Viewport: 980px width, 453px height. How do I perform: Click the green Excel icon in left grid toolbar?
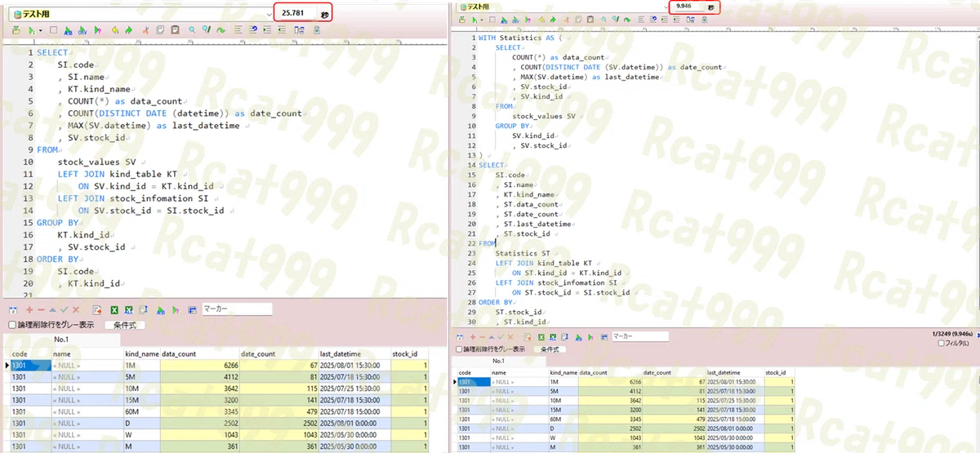114,310
